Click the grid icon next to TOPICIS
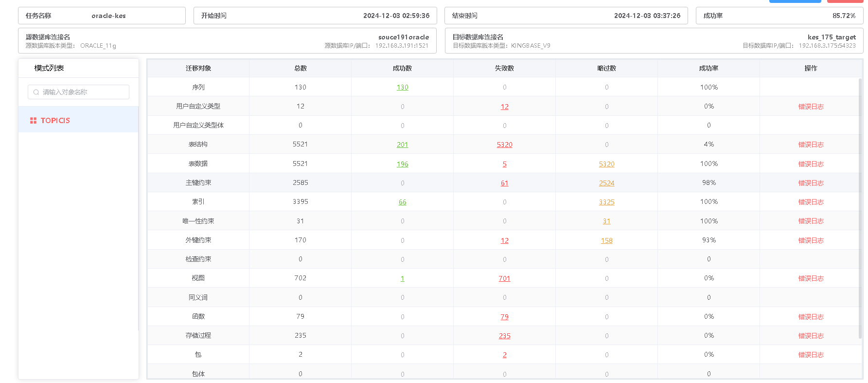 pyautogui.click(x=33, y=120)
